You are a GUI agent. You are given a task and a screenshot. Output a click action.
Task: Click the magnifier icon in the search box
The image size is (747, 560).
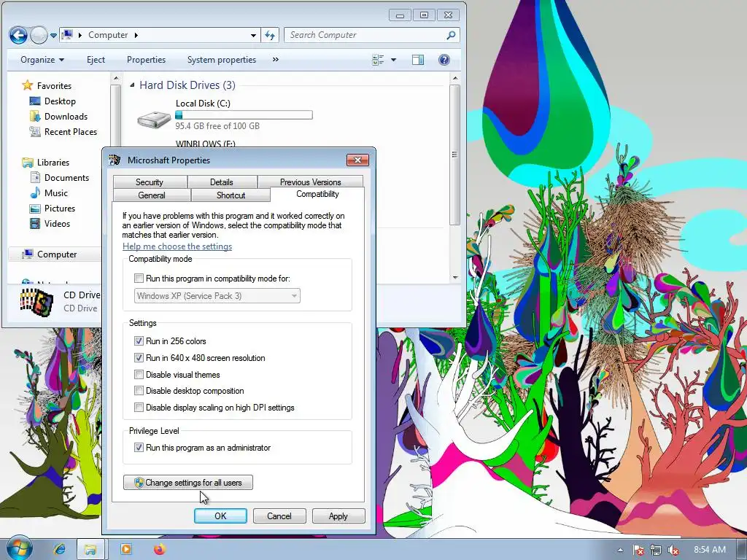tap(451, 35)
